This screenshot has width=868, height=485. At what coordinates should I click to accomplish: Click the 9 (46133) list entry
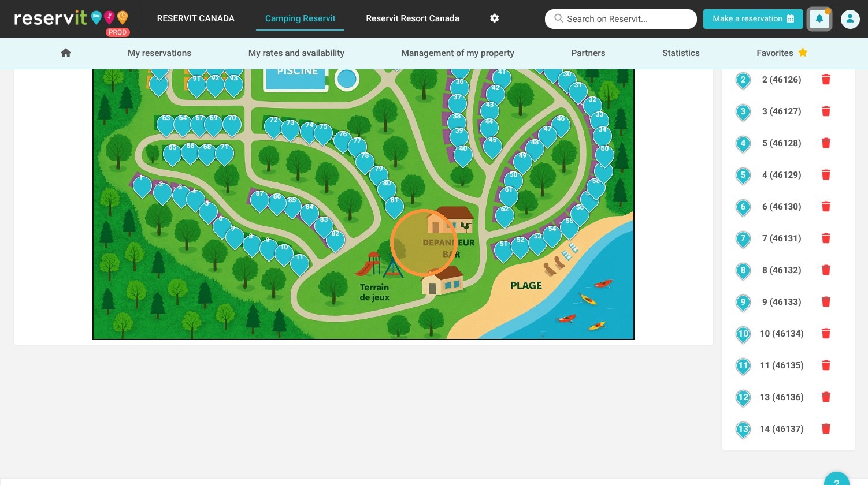click(x=781, y=302)
